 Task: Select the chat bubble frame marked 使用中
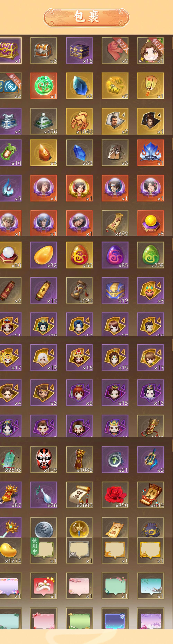(44, 550)
